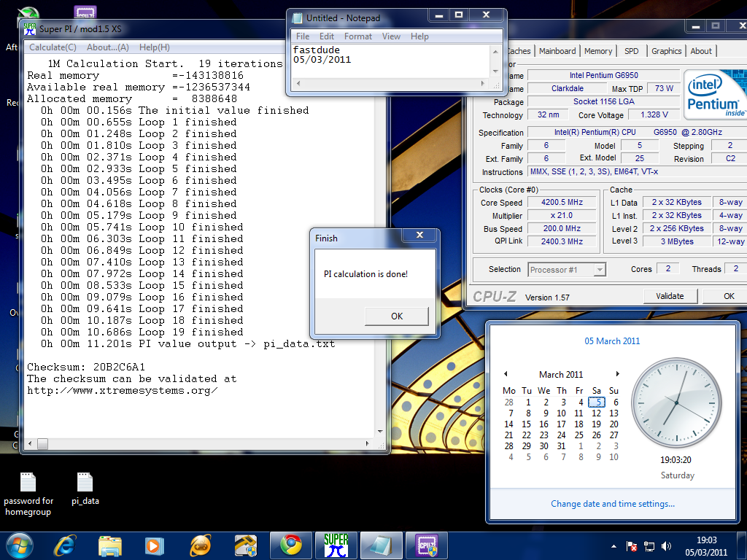Click the 'Loop 19 finished' line
The width and height of the screenshot is (747, 560).
pyautogui.click(x=142, y=332)
